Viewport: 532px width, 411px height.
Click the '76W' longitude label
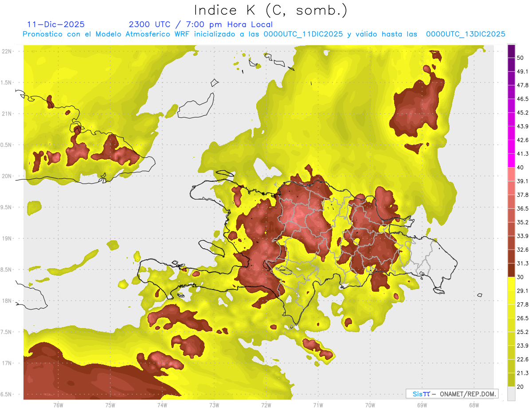[x=58, y=405]
